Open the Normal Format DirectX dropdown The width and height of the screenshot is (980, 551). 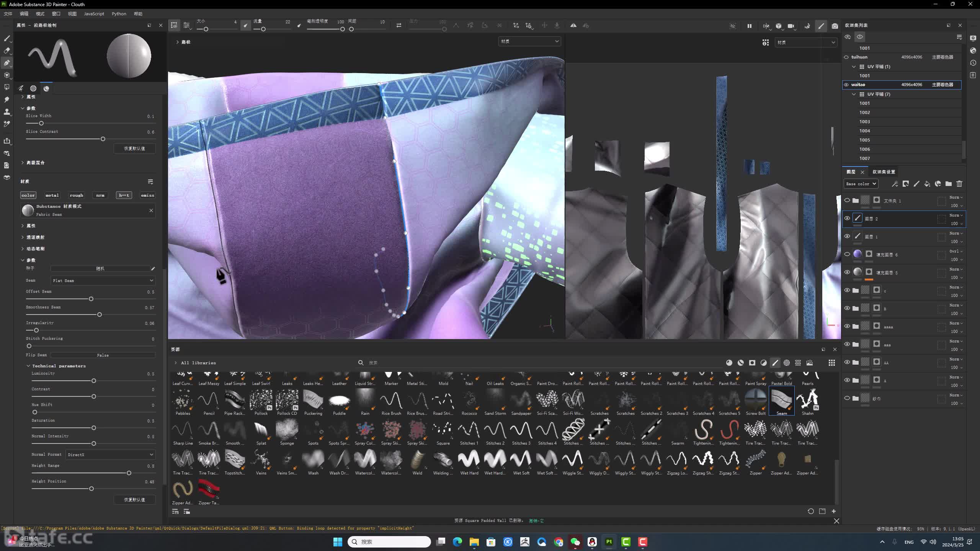pos(110,455)
